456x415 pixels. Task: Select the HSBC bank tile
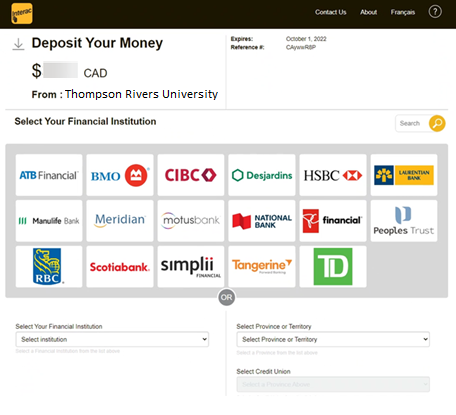pyautogui.click(x=333, y=175)
